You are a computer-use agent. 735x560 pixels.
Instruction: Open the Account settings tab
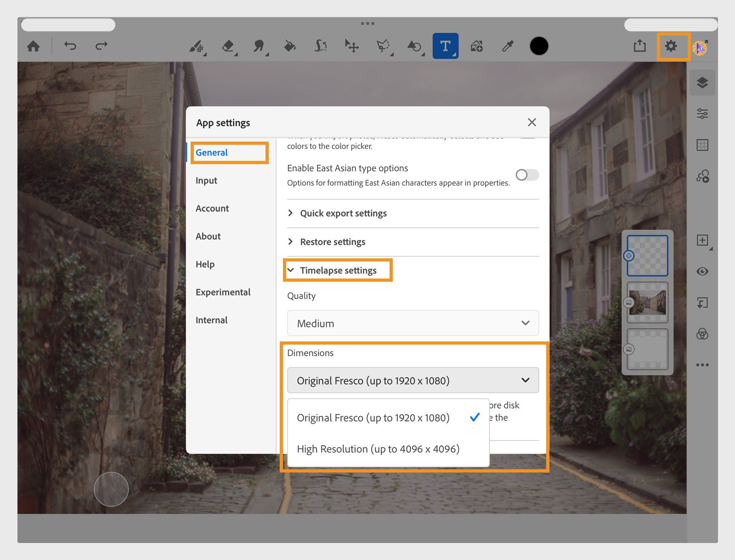tap(212, 209)
